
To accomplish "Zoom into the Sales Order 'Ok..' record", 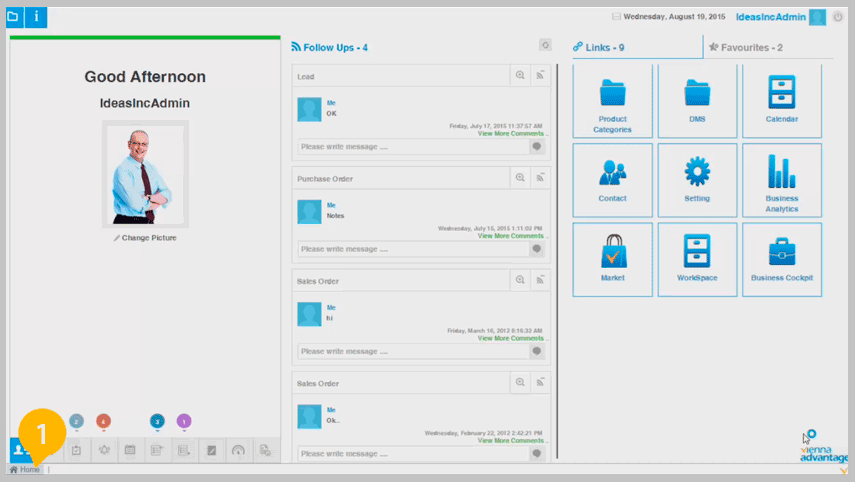I will (520, 383).
